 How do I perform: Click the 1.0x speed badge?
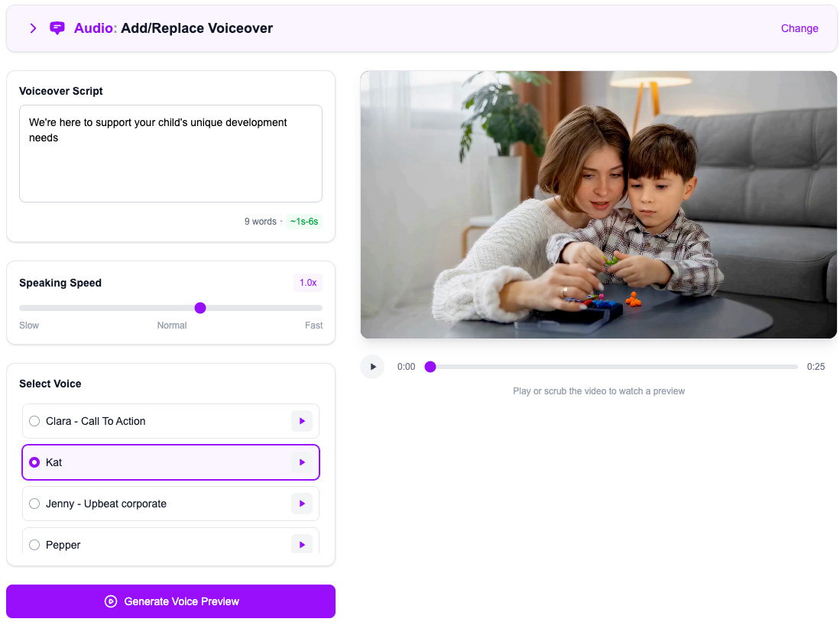tap(308, 283)
